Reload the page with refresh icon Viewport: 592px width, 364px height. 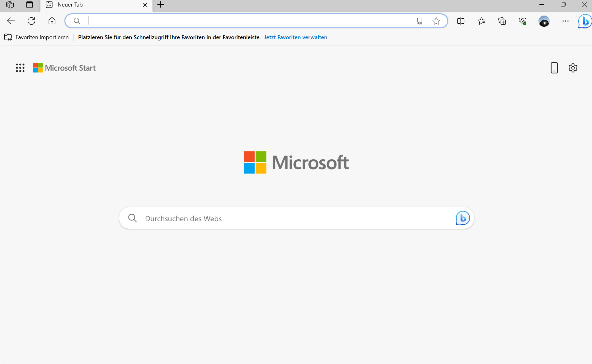coord(31,21)
